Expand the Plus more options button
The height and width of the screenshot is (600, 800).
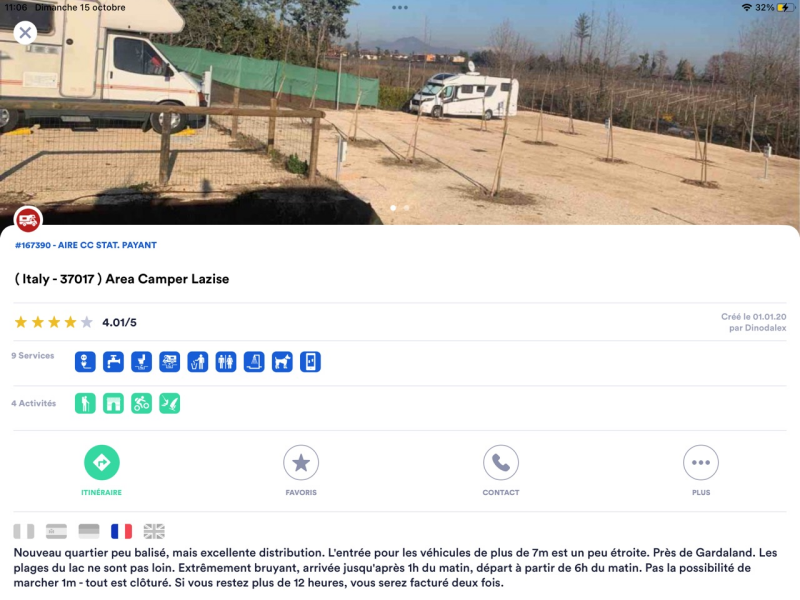[x=701, y=470]
